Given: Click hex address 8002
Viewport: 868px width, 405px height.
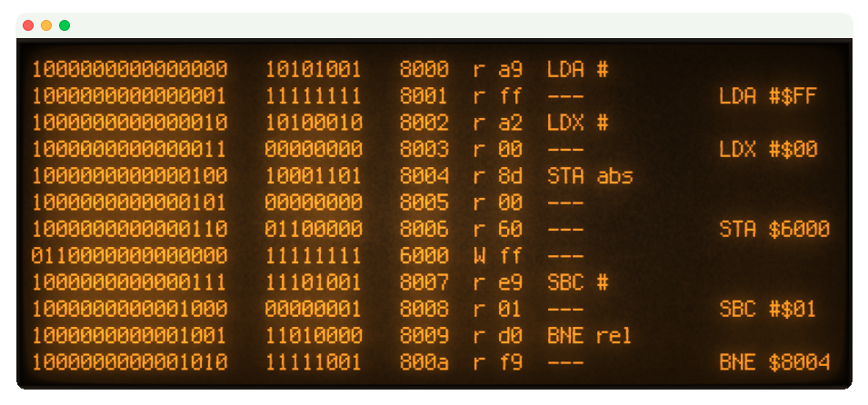Looking at the screenshot, I should [424, 123].
